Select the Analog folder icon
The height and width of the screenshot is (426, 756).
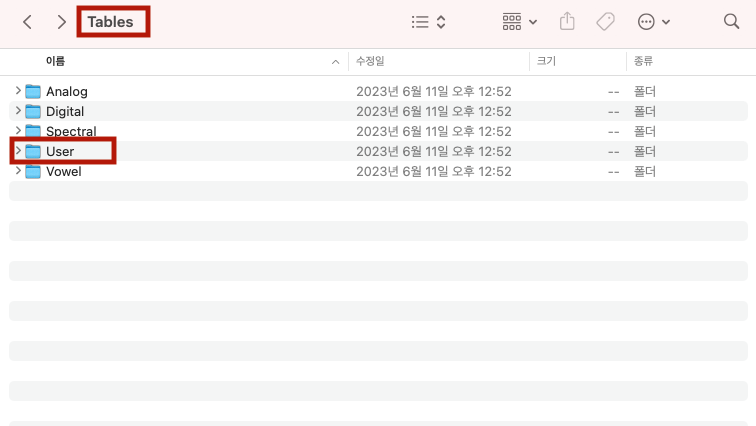click(x=33, y=91)
